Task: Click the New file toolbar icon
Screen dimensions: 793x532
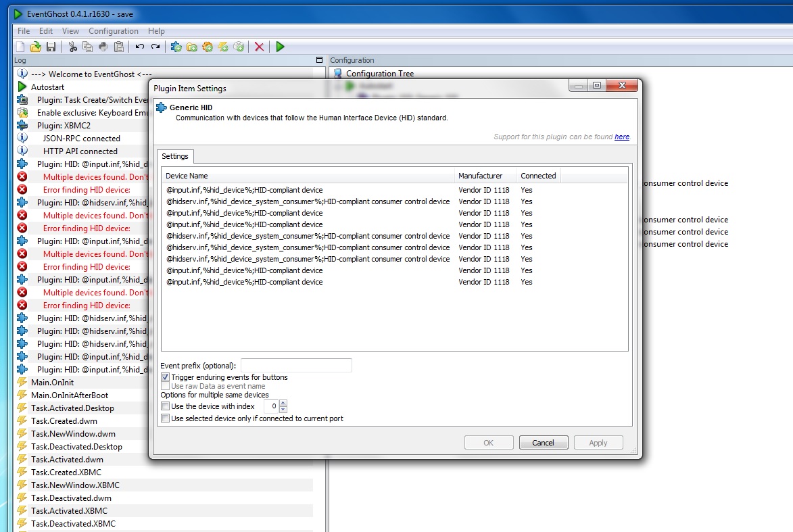Action: [x=20, y=47]
